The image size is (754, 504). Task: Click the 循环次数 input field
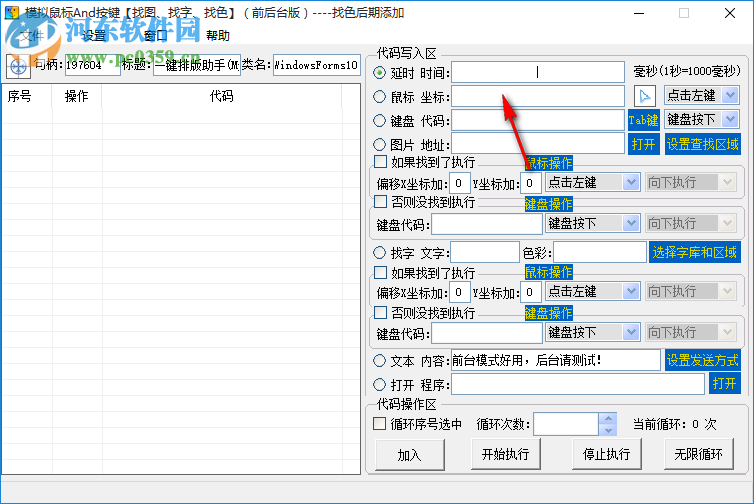566,424
